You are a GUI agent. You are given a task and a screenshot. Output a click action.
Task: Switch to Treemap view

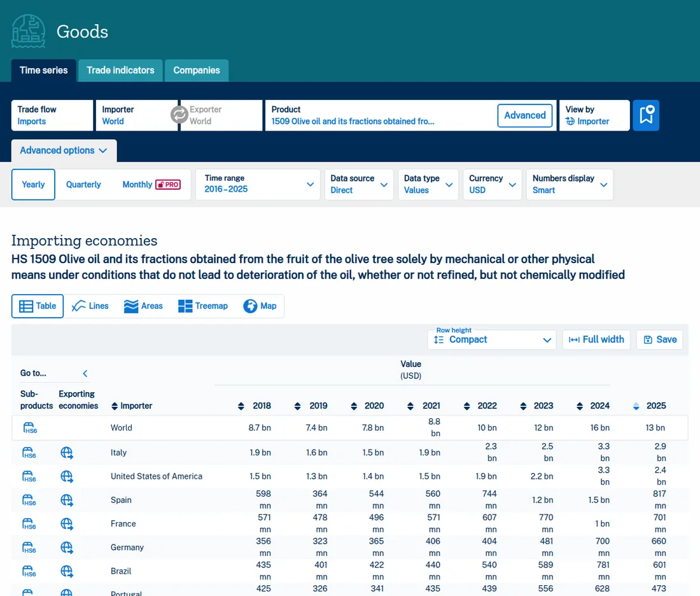[203, 306]
